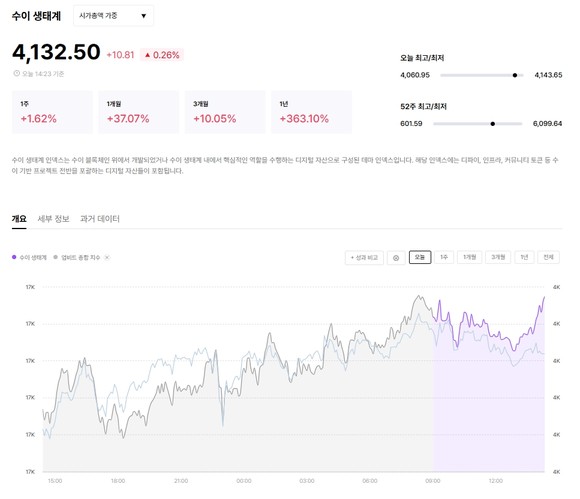Viewport: 580px width, 499px height.
Task: Click the + 성과 비교 button
Action: 364,257
